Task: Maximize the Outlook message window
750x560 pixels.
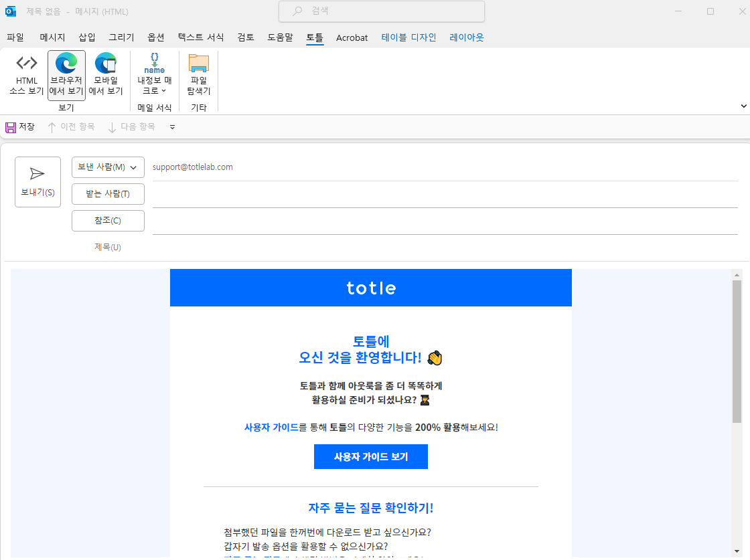Action: click(x=710, y=11)
